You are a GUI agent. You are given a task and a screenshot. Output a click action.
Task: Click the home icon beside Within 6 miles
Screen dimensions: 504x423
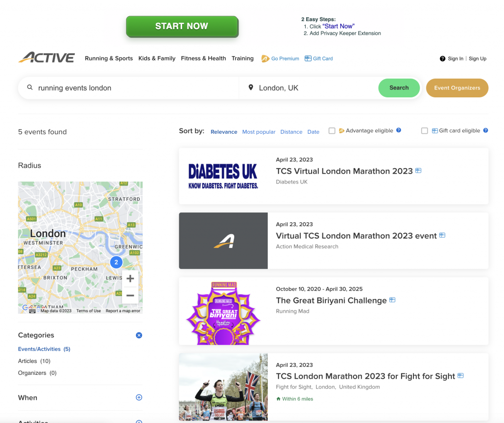(279, 399)
